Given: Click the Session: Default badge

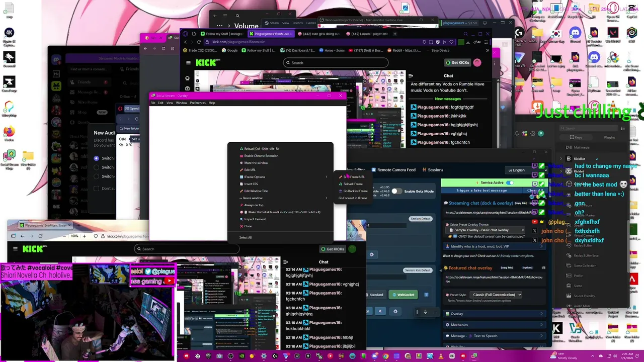Looking at the screenshot, I should click(421, 219).
